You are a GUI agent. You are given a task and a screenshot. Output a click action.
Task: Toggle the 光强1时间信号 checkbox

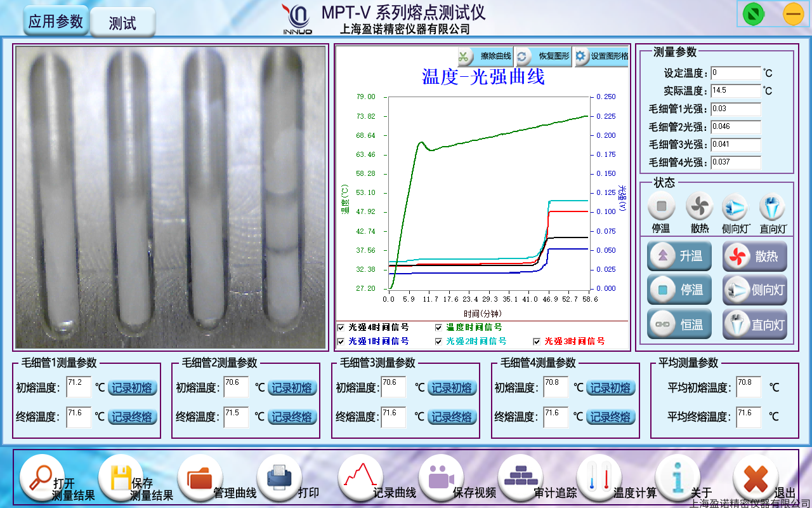(x=341, y=342)
